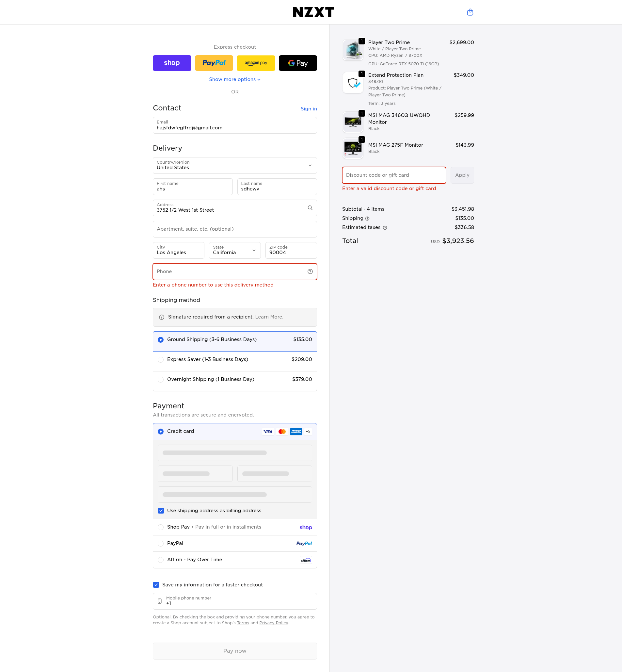622x672 pixels.
Task: Pay with Google Pay express button
Action: click(297, 63)
